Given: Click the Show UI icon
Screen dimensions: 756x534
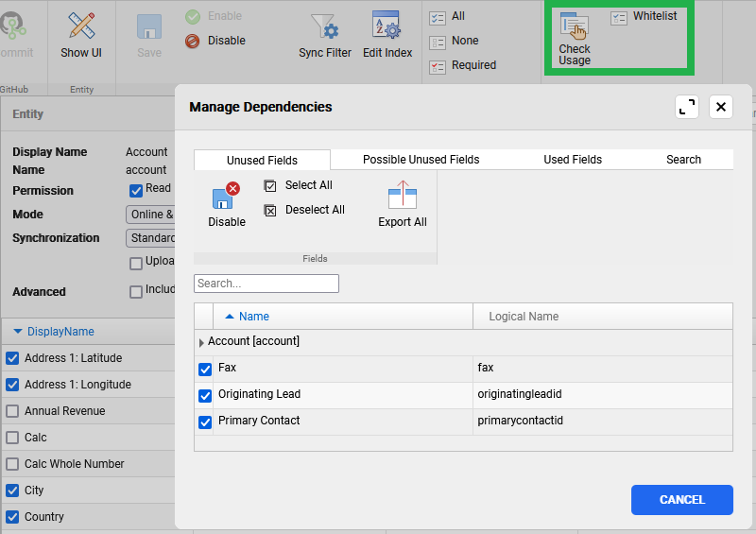Looking at the screenshot, I should [x=81, y=26].
